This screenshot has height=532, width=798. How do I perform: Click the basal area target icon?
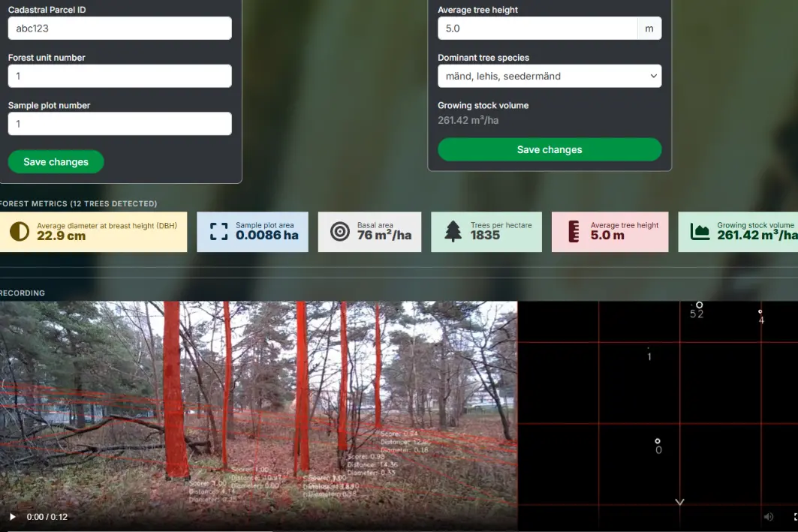[340, 232]
